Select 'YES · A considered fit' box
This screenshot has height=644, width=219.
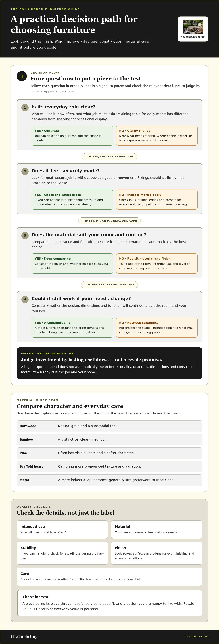(x=72, y=328)
